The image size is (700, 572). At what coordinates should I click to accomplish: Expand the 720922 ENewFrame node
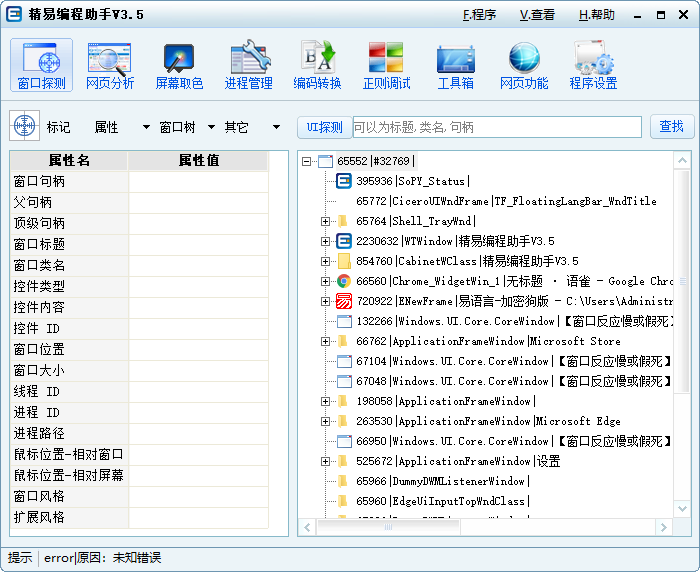325,301
